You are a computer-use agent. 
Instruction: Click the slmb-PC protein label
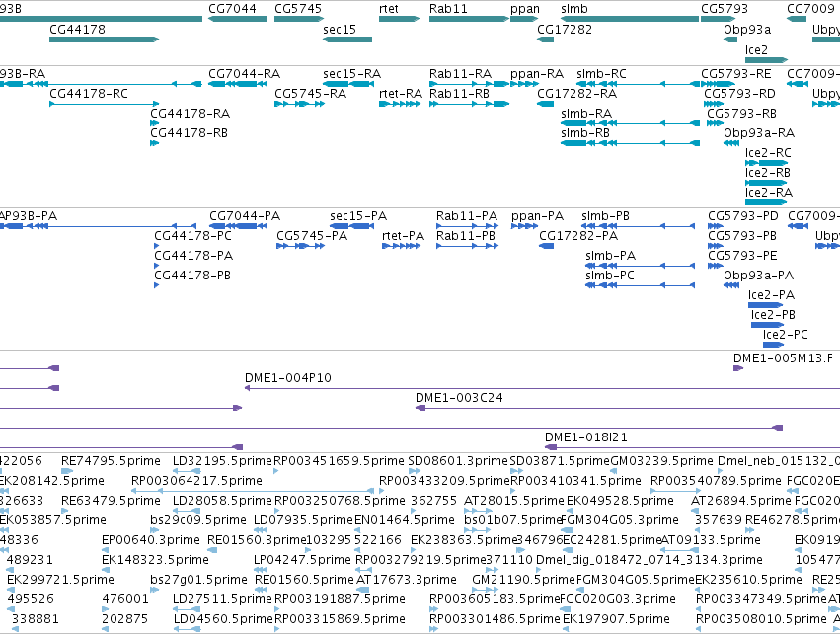pyautogui.click(x=610, y=276)
